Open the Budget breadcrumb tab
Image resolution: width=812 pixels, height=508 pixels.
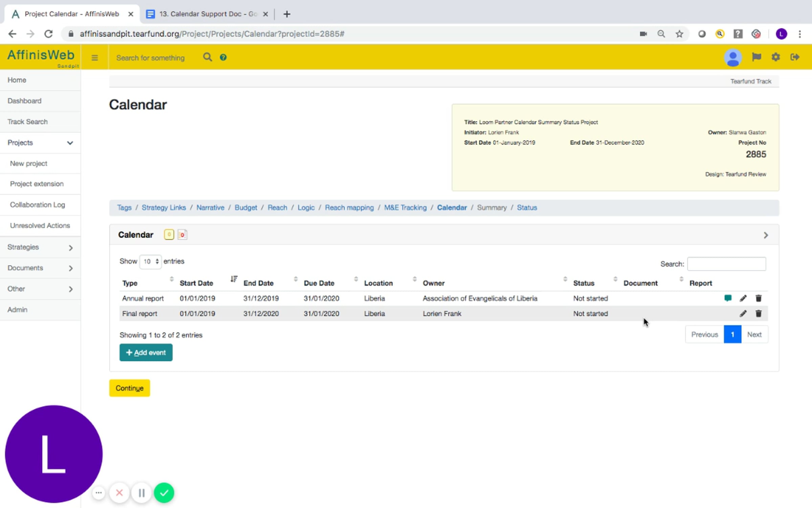246,208
